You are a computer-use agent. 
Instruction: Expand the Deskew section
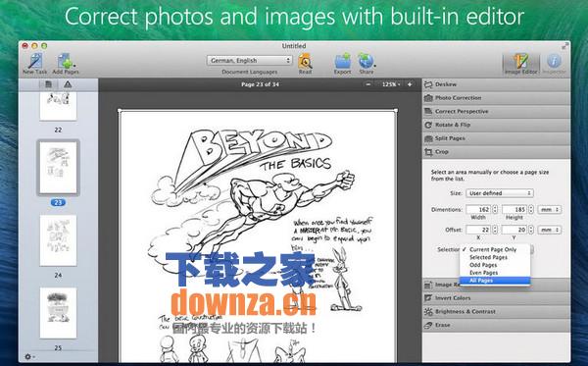pos(496,84)
